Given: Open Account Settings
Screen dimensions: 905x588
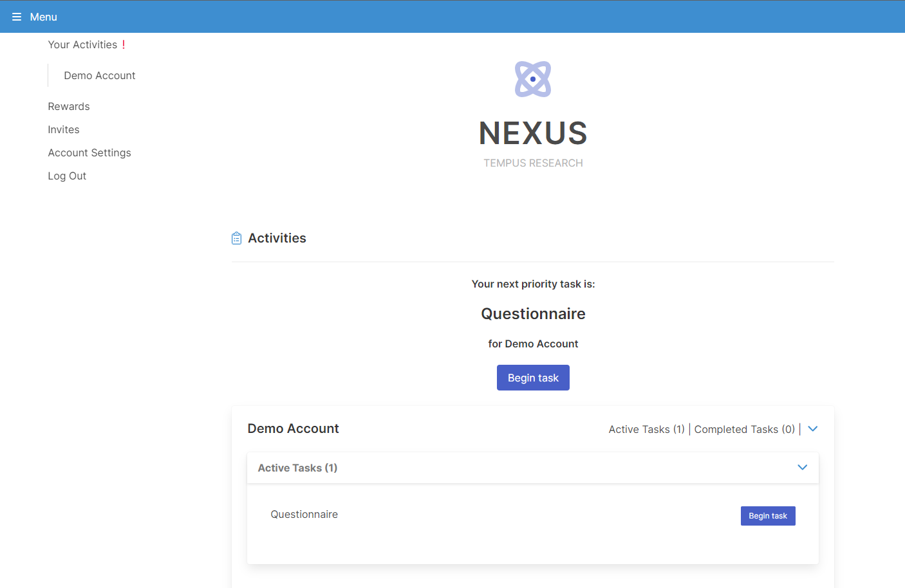Looking at the screenshot, I should 89,152.
